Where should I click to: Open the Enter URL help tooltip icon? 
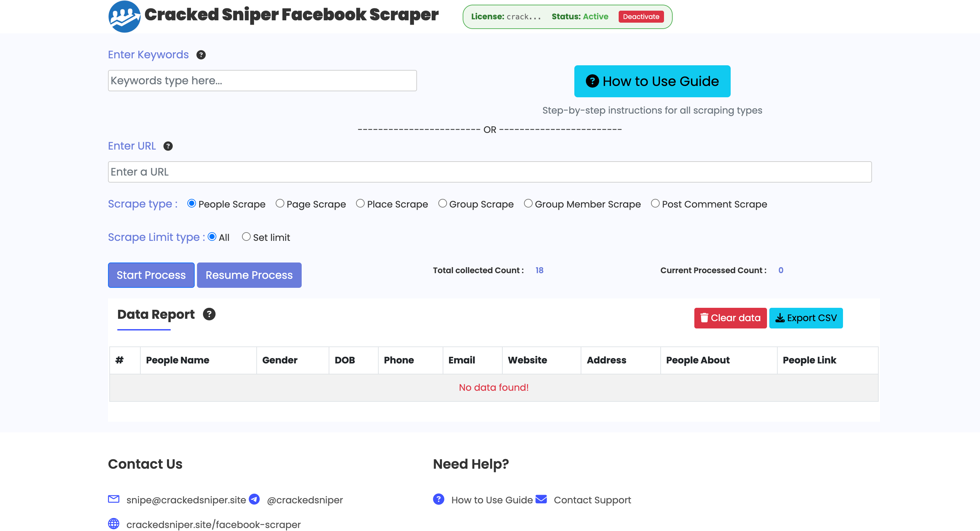168,146
